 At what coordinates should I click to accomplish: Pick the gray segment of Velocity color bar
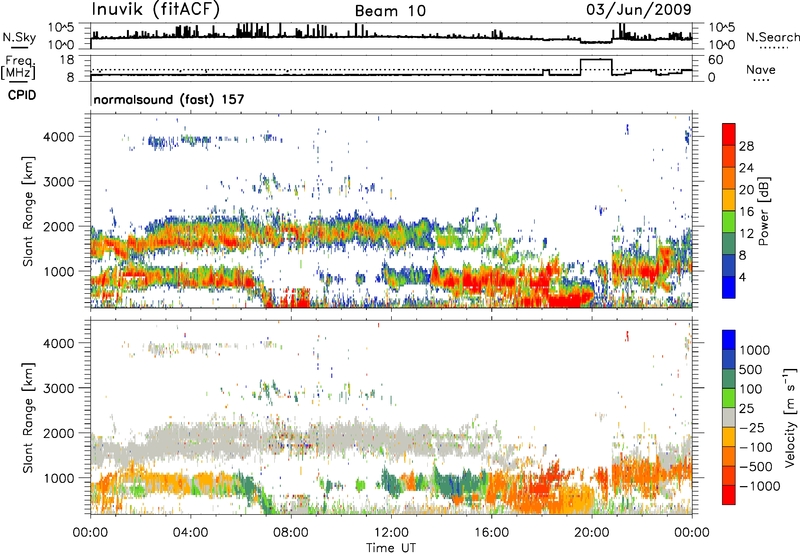click(729, 417)
